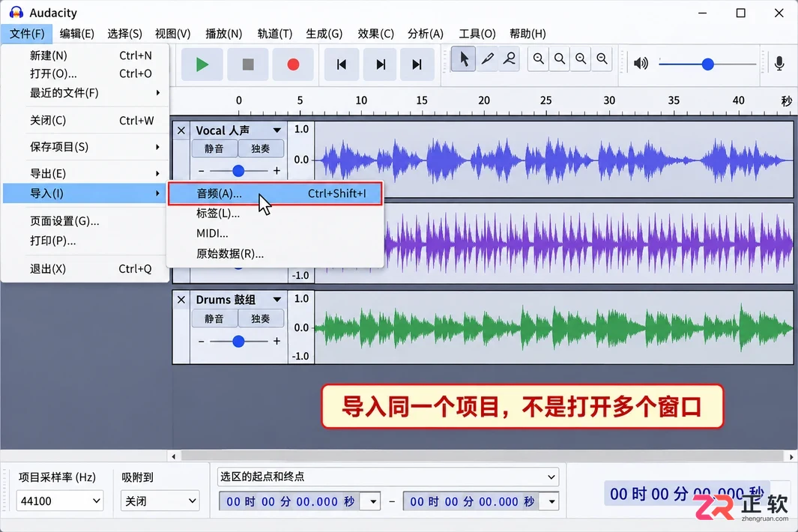Click the third zoom magnifier icon
798x532 pixels.
click(581, 59)
